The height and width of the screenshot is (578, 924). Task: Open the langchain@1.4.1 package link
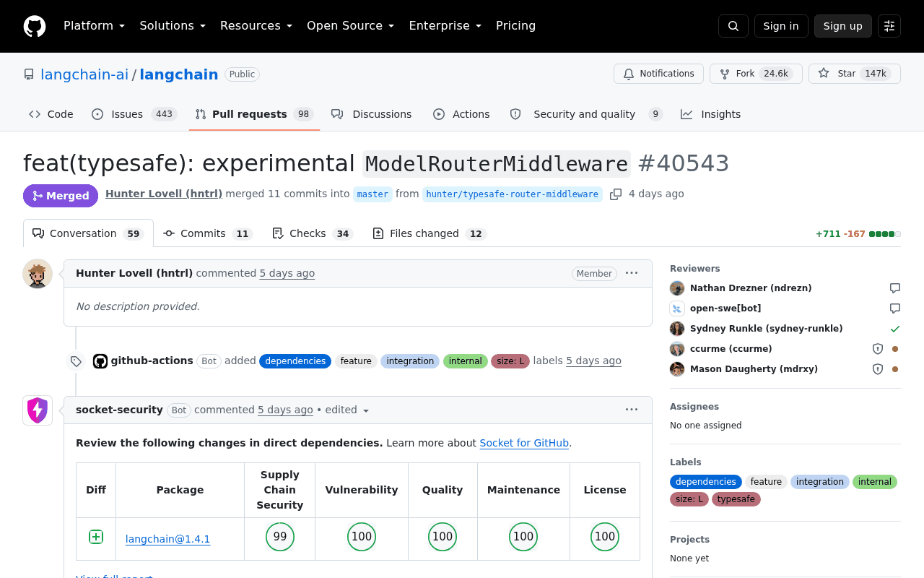(x=168, y=539)
